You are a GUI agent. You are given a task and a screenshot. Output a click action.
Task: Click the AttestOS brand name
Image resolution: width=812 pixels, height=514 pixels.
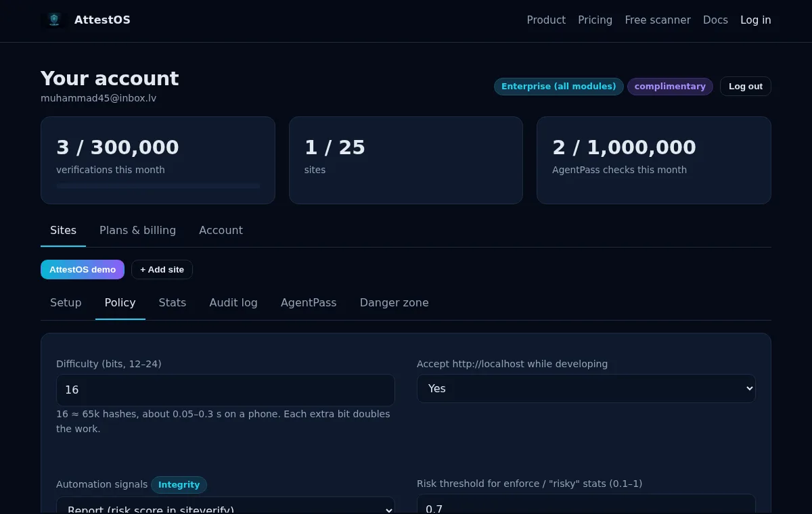point(102,20)
